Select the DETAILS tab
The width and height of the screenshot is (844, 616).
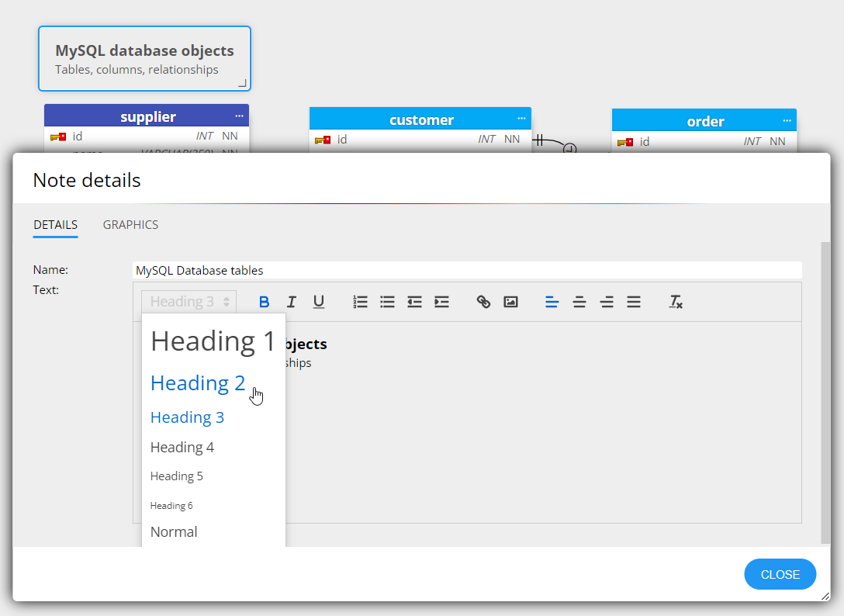pyautogui.click(x=55, y=224)
